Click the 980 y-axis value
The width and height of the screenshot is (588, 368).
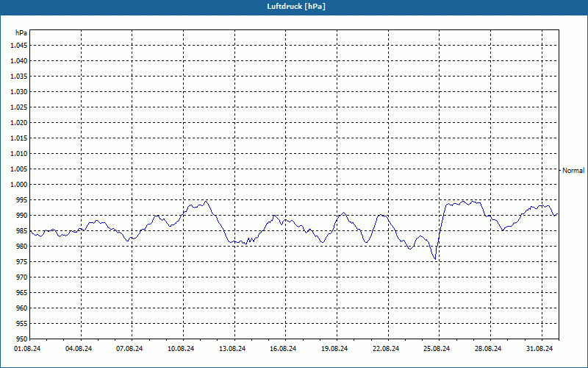pos(22,247)
